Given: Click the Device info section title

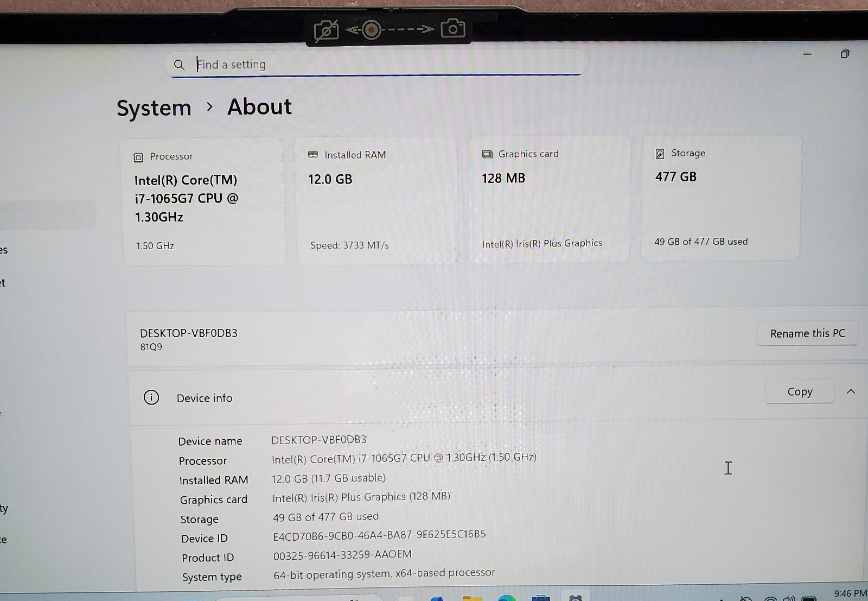Looking at the screenshot, I should 205,398.
